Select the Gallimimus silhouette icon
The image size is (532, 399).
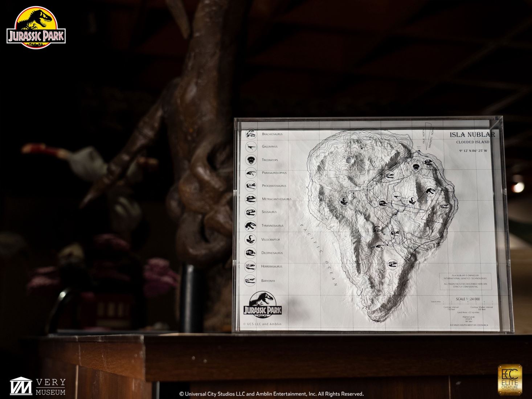point(250,147)
